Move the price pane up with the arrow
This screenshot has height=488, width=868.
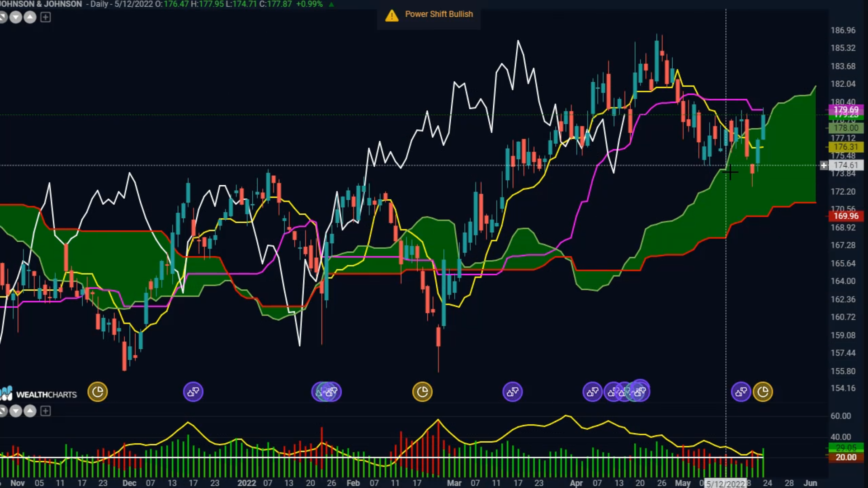pos(30,18)
